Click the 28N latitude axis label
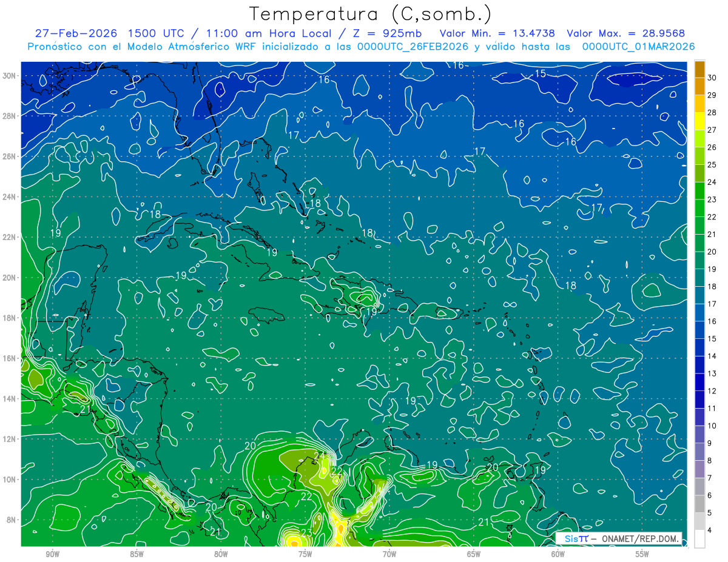Screen dimensions: 728x562 click(10, 116)
